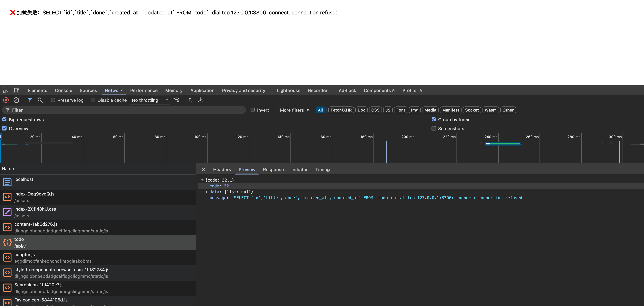
Task: Expand the data object in preview
Action: point(206,192)
